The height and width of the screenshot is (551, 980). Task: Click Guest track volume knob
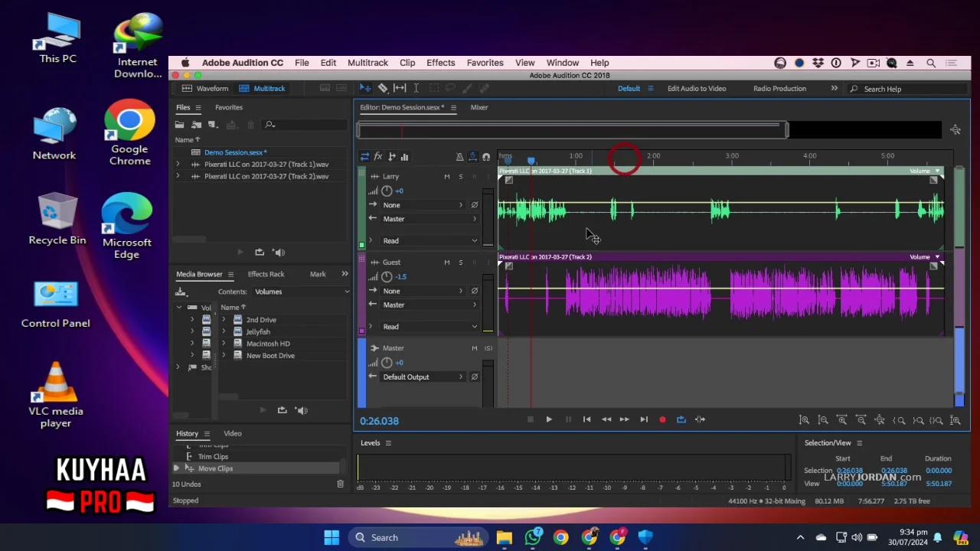coord(387,277)
